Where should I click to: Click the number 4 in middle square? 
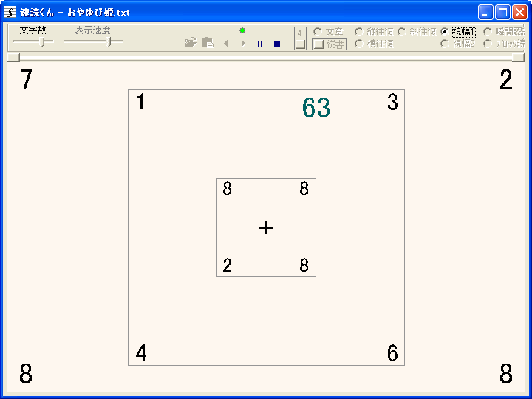[141, 353]
